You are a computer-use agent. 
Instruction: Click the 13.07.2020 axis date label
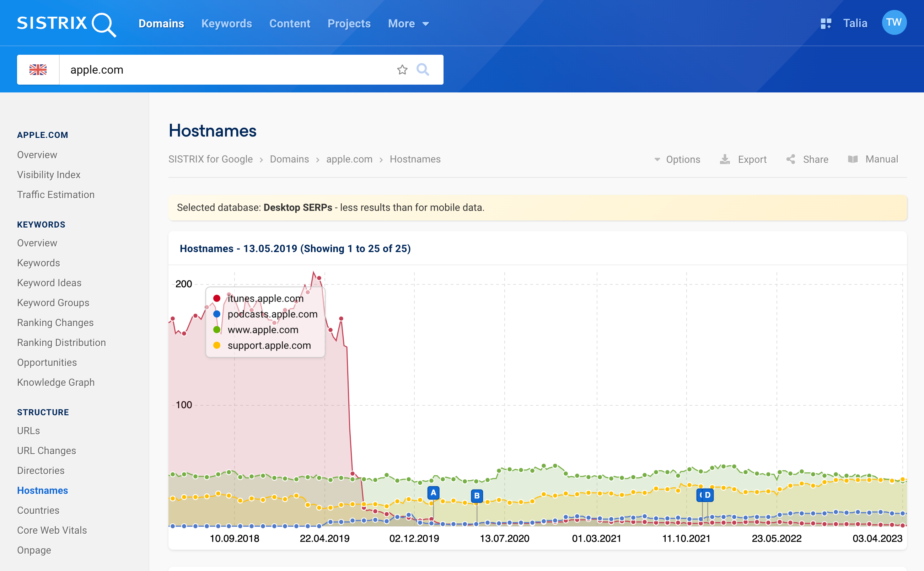click(504, 539)
